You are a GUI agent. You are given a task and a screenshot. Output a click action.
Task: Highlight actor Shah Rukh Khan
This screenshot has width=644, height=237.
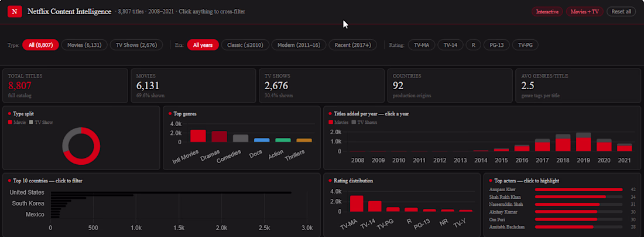563,197
